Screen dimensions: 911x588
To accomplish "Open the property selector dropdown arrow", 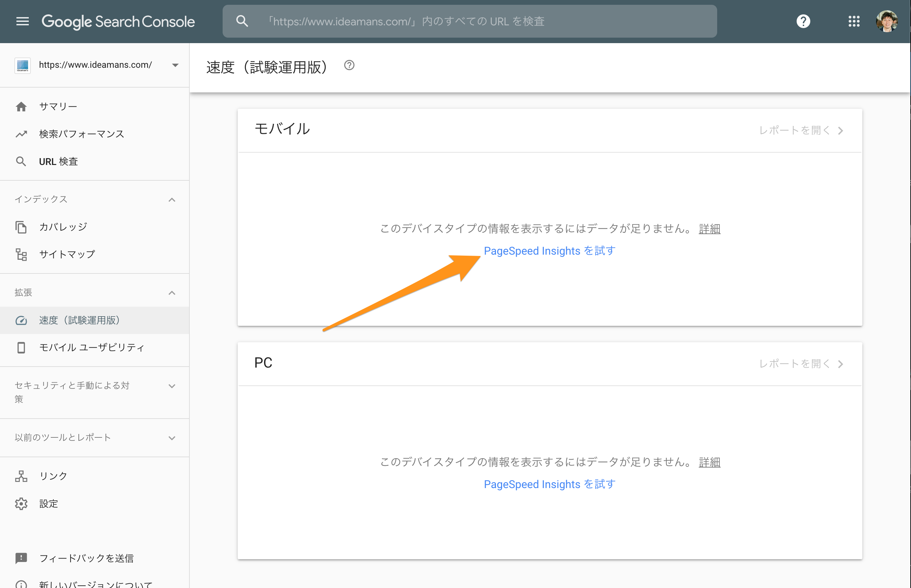I will pos(175,65).
